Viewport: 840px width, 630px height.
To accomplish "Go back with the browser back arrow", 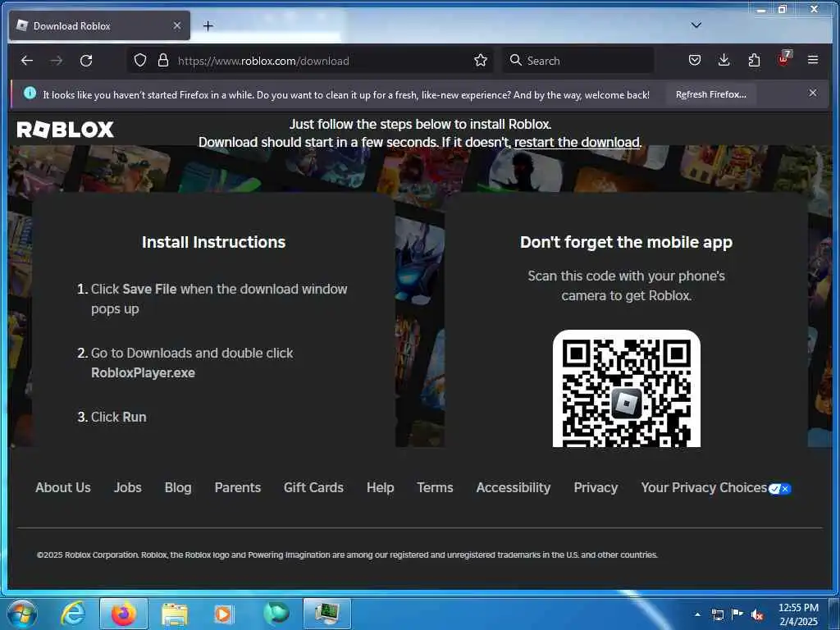I will (x=27, y=61).
